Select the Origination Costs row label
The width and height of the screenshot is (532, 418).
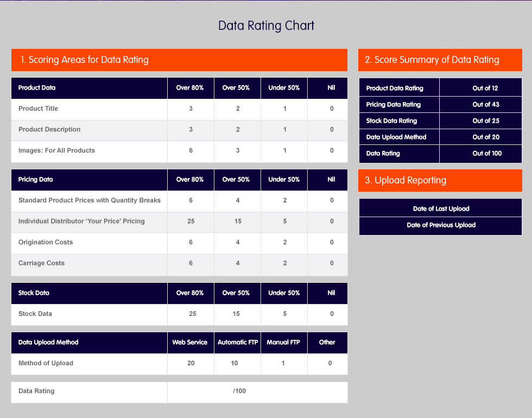[x=46, y=242]
